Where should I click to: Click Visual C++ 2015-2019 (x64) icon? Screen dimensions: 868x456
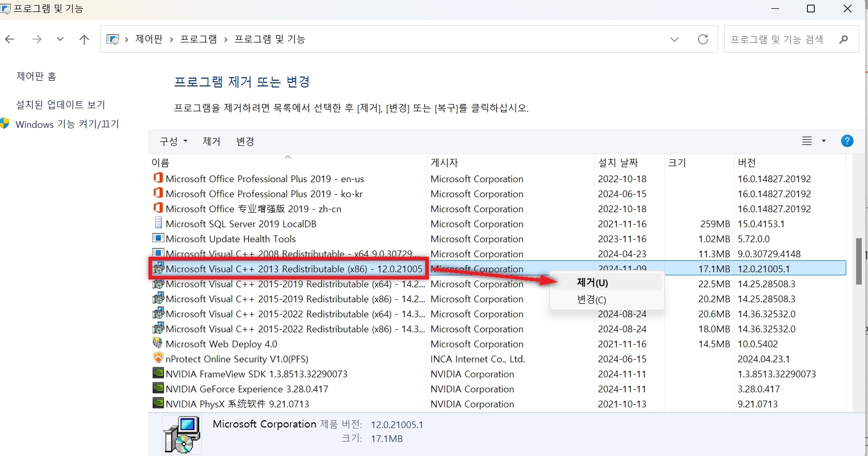[158, 283]
